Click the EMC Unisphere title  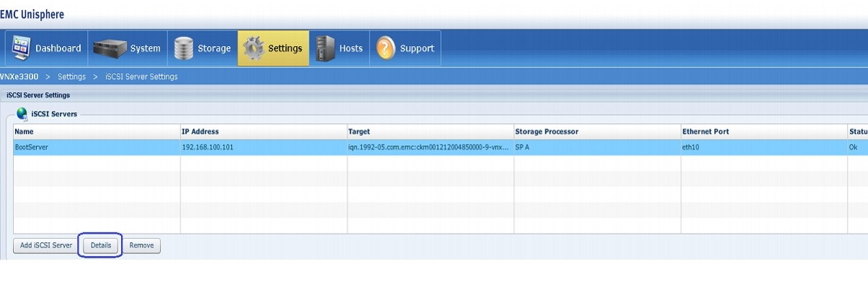pyautogui.click(x=32, y=14)
